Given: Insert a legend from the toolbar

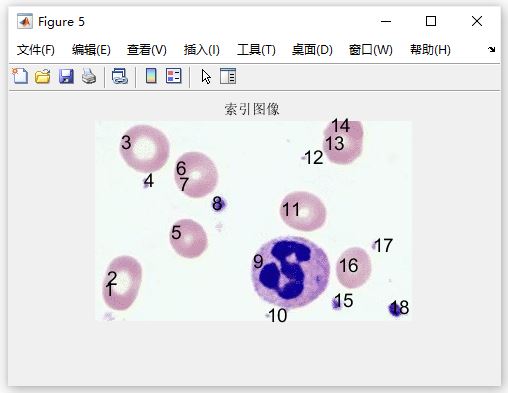Looking at the screenshot, I should coord(174,76).
